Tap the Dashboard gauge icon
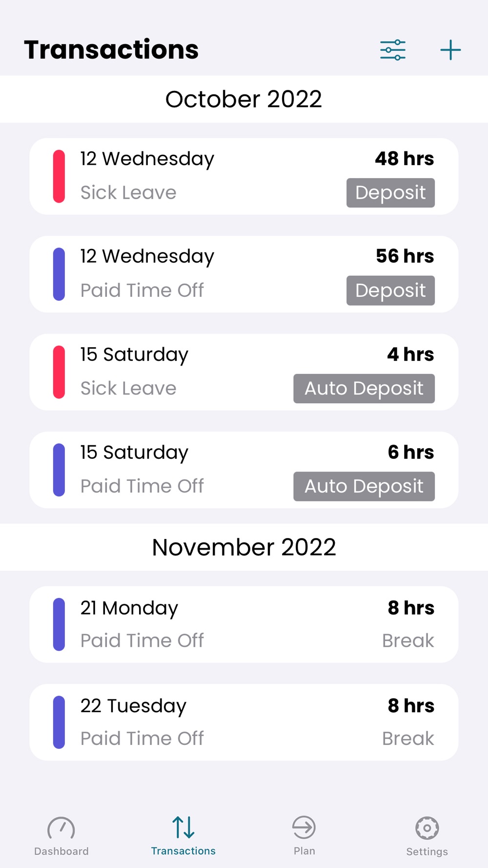The width and height of the screenshot is (488, 868). click(61, 827)
